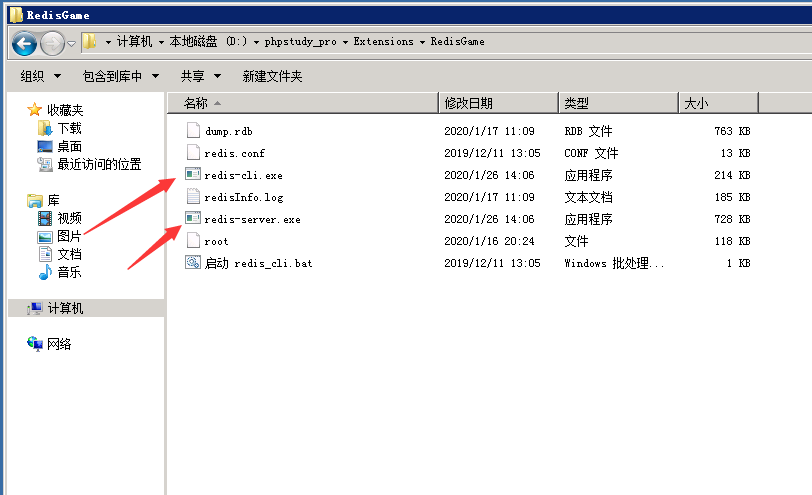Select the 启动 redis_cli.bat file name

pyautogui.click(x=258, y=263)
